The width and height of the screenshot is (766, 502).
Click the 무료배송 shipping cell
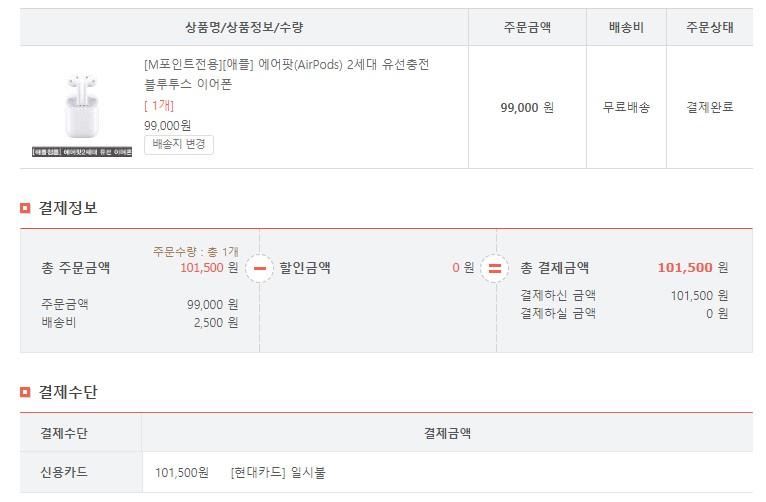[626, 106]
